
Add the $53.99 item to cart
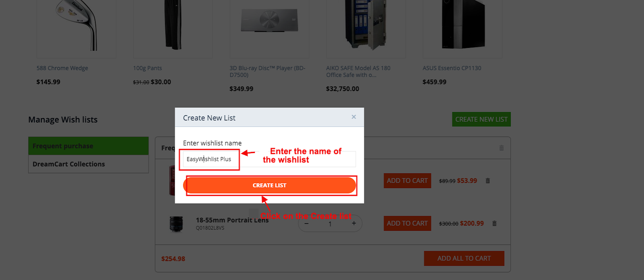click(407, 180)
